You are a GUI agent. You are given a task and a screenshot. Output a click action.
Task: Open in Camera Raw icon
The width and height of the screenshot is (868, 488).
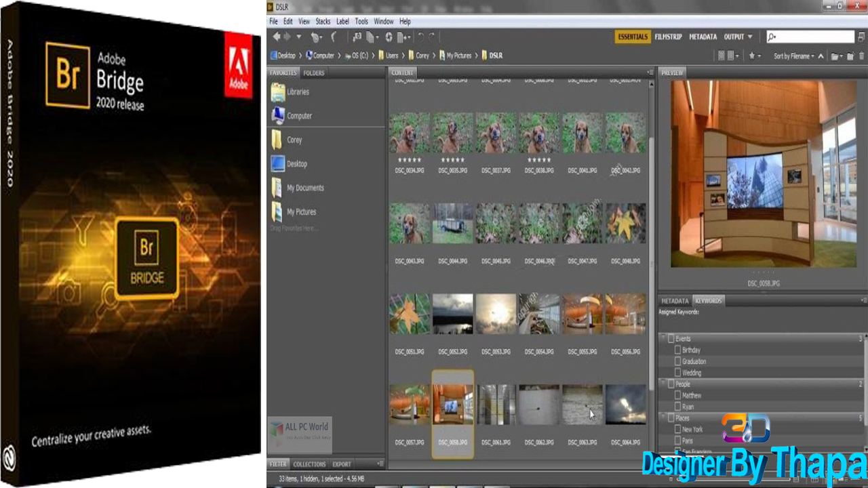tap(389, 37)
